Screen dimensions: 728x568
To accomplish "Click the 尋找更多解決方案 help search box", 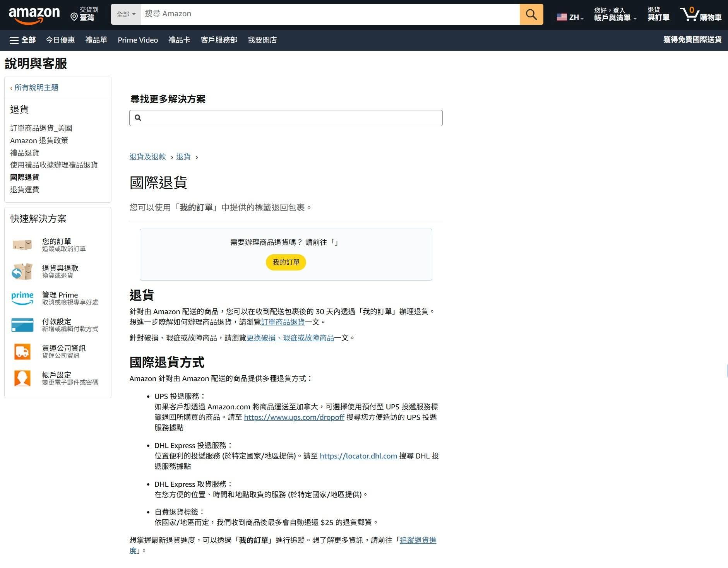I will pyautogui.click(x=286, y=118).
